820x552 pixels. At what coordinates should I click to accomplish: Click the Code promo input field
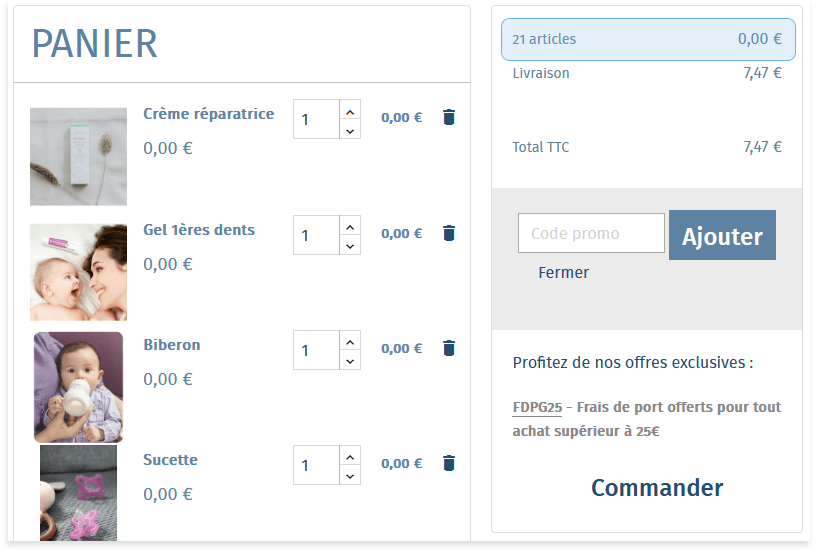click(x=590, y=233)
